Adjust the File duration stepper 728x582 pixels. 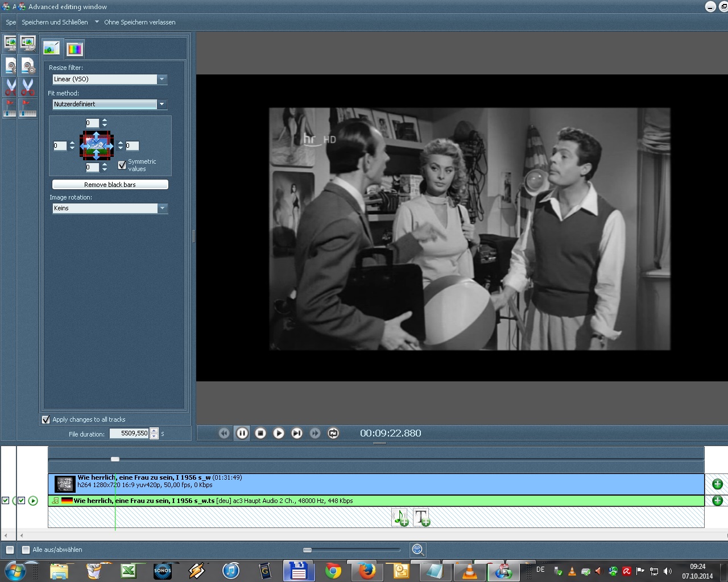pyautogui.click(x=154, y=434)
